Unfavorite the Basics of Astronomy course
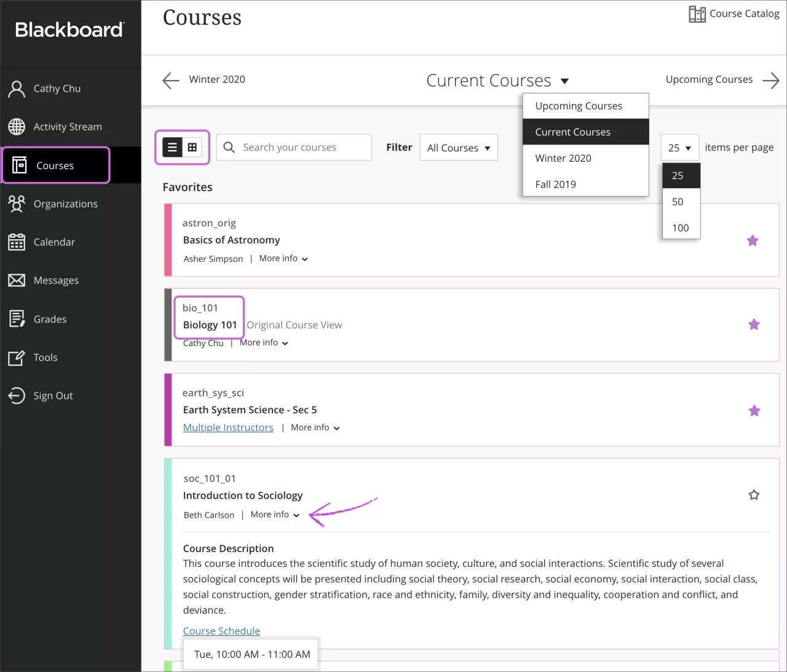Viewport: 787px width, 672px height. coord(753,240)
